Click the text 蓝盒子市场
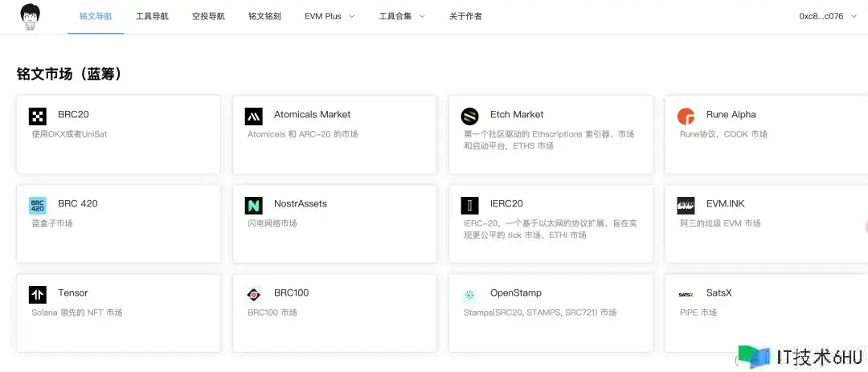Viewport: 868px width, 372px height. [x=52, y=223]
